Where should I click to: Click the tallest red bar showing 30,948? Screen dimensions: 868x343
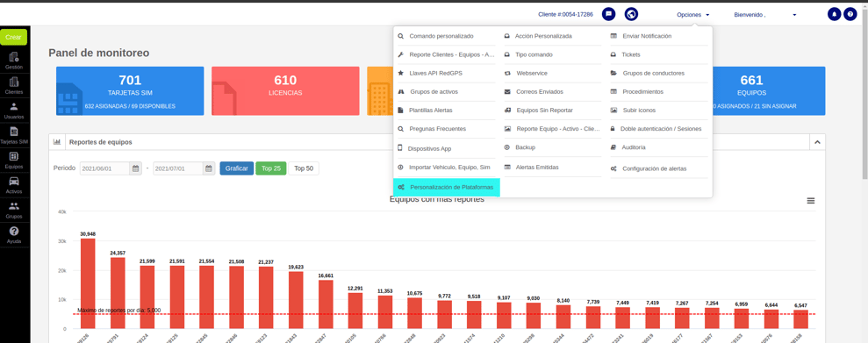click(x=88, y=283)
